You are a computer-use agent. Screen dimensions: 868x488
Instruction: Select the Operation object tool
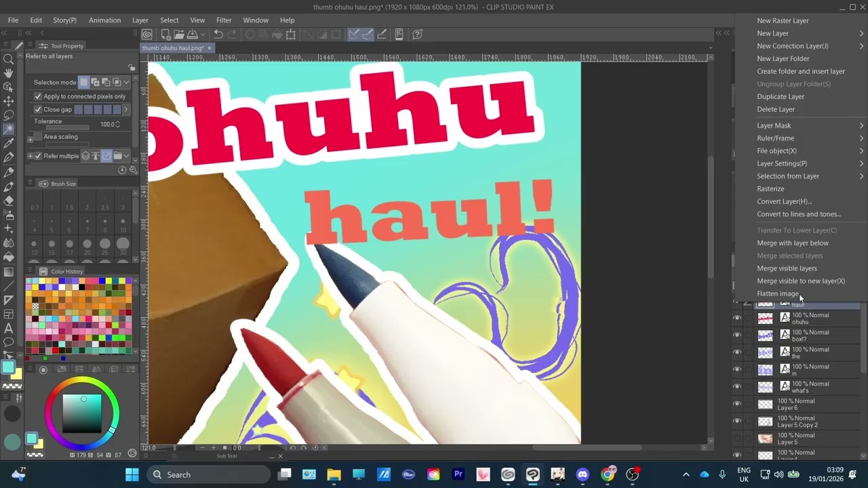click(x=9, y=87)
